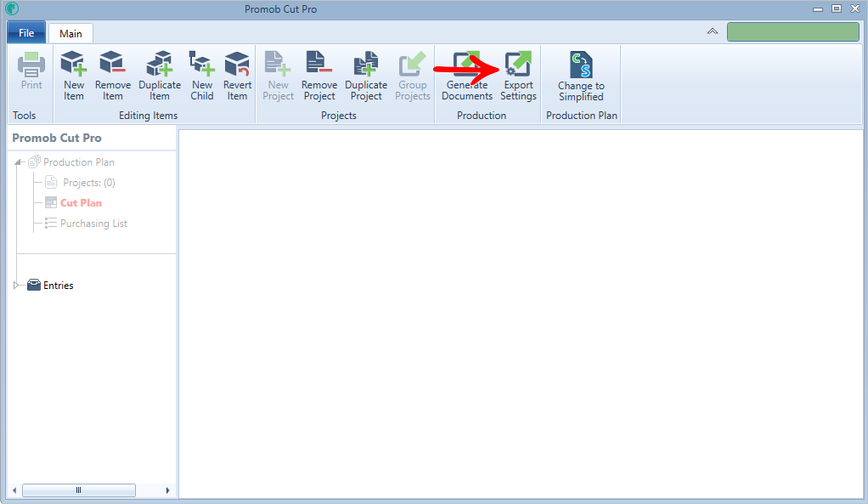Close the Promob Cut Pro window
This screenshot has width=868, height=504.
(x=855, y=8)
